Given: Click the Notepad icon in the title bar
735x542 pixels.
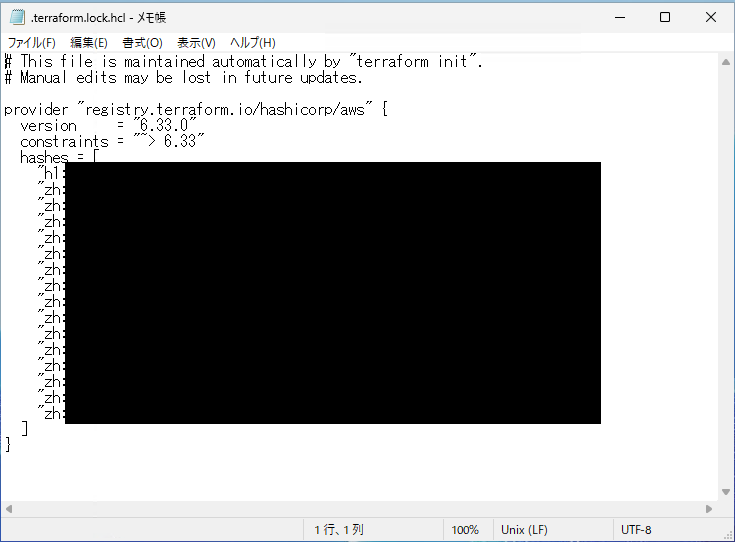Looking at the screenshot, I should click(x=15, y=17).
